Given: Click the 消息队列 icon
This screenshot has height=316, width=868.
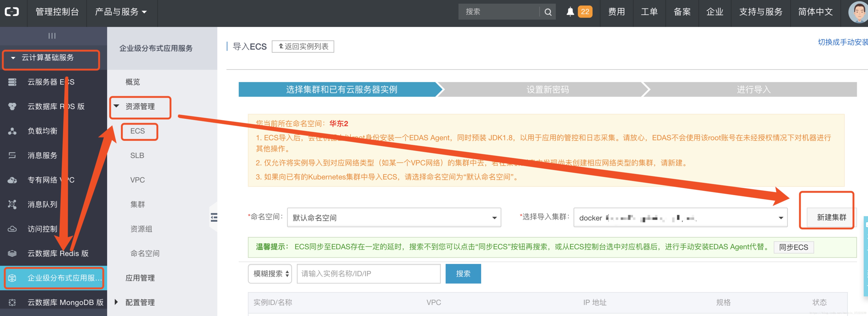Looking at the screenshot, I should coord(12,204).
